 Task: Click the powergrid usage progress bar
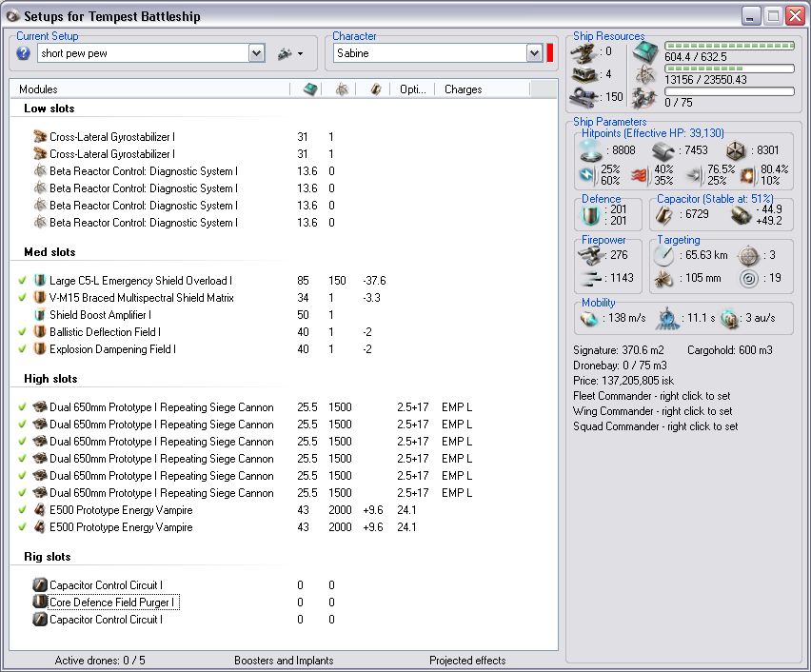tap(729, 69)
